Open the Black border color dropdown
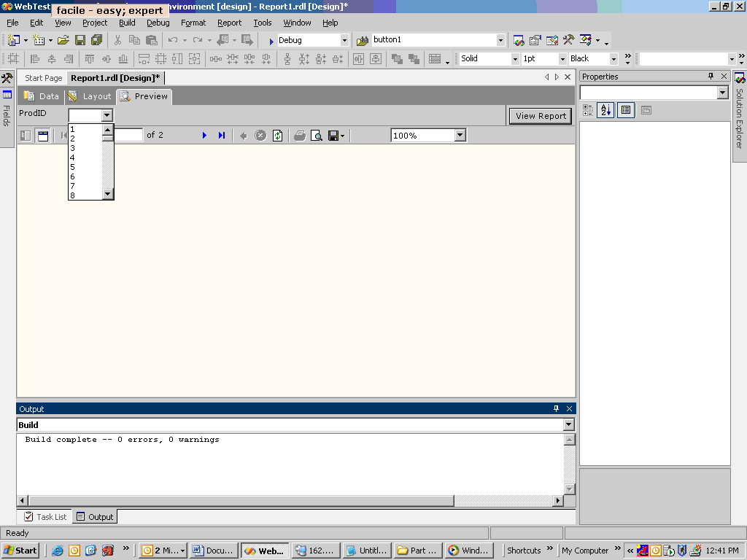This screenshot has width=747, height=560. coord(614,59)
